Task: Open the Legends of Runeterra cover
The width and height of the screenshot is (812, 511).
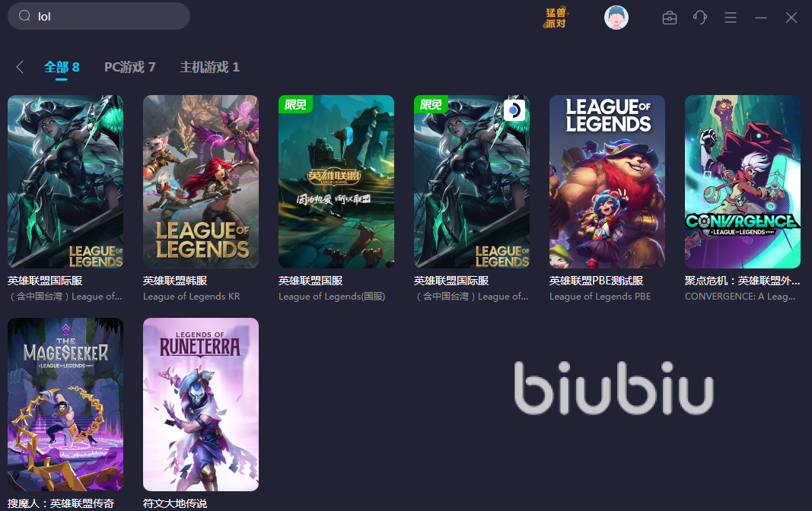Action: click(x=201, y=405)
